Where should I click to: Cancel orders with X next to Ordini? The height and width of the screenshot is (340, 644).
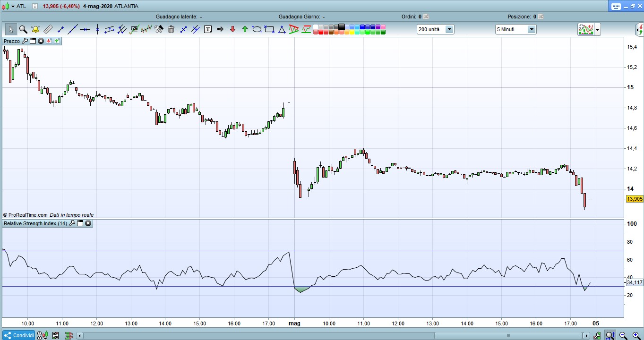[x=426, y=17]
